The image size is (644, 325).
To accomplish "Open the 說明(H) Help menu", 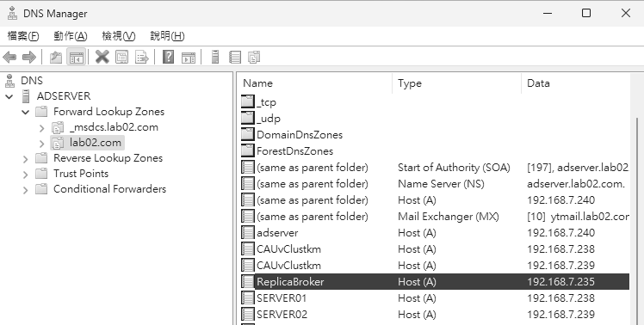I will click(167, 36).
